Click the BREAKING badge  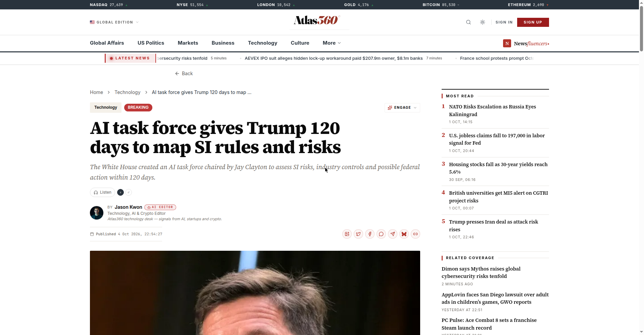point(138,107)
